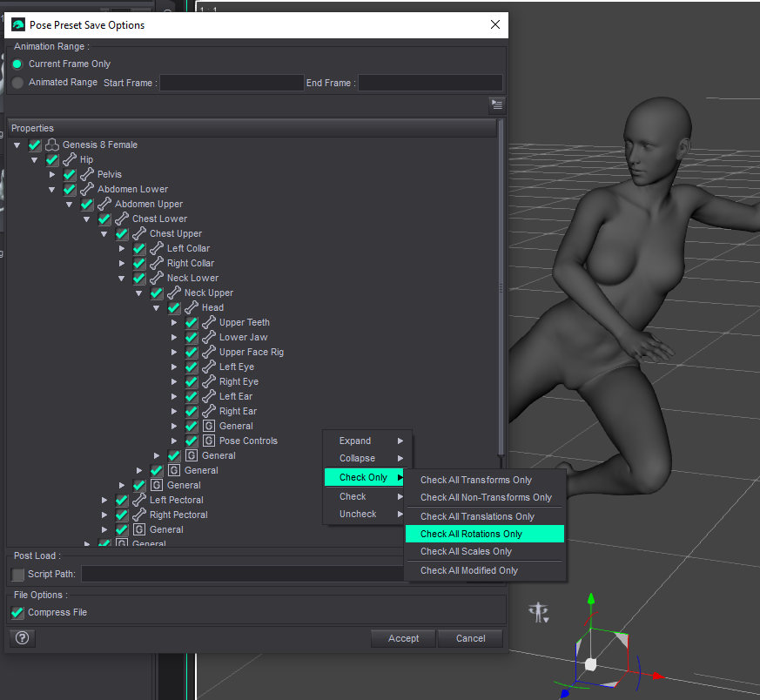Image resolution: width=760 pixels, height=700 pixels.
Task: Click the Left Eye bone icon
Action: (x=209, y=367)
